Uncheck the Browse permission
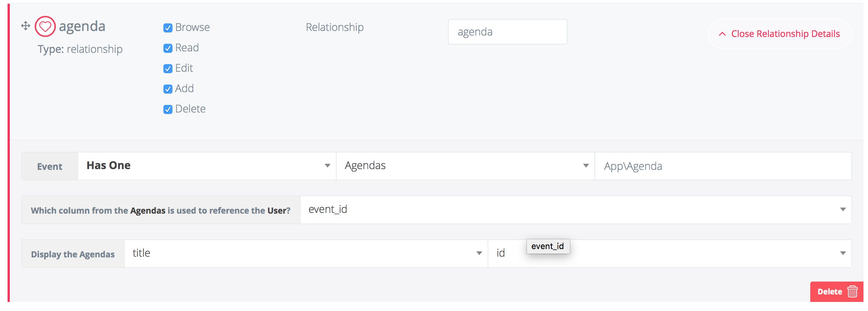The width and height of the screenshot is (868, 311). tap(168, 28)
